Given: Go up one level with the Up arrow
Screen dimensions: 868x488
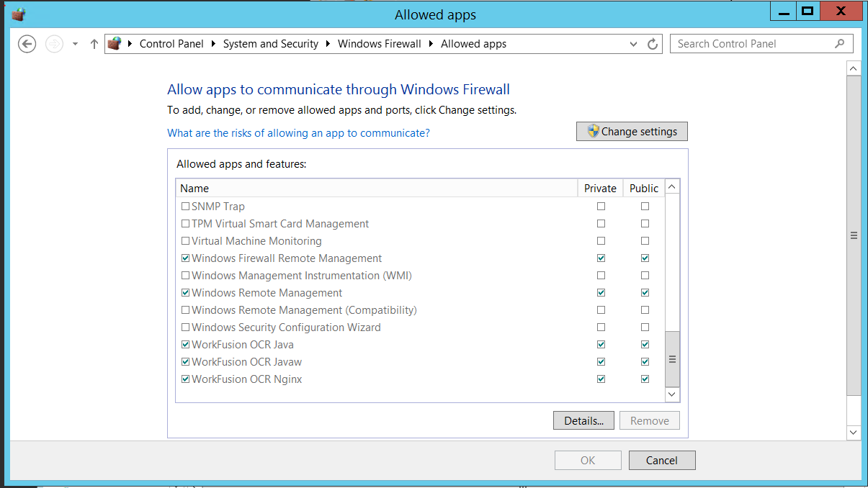Looking at the screenshot, I should 94,44.
